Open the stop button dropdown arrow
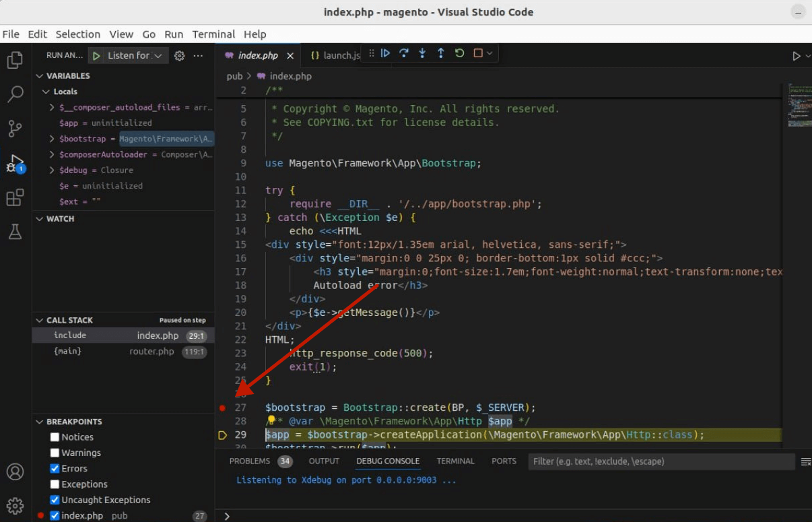 (489, 53)
